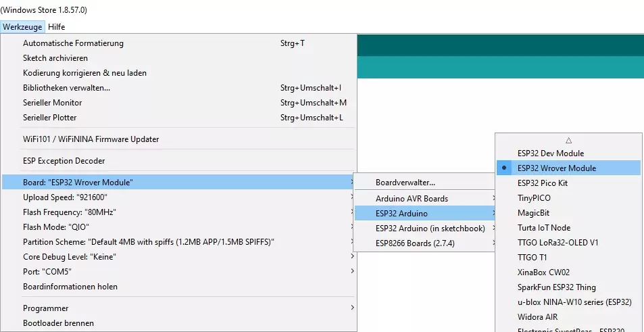Expand Partition Scheme submenu

pos(179,241)
